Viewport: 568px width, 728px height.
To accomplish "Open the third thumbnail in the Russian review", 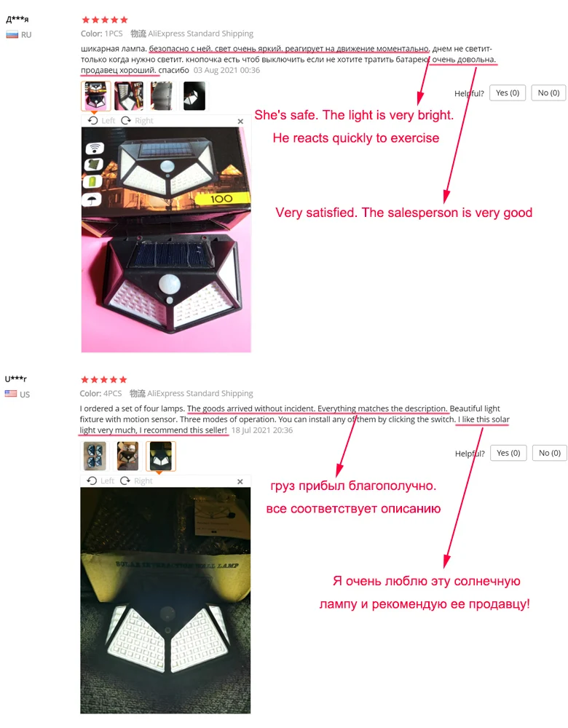I will (x=162, y=95).
